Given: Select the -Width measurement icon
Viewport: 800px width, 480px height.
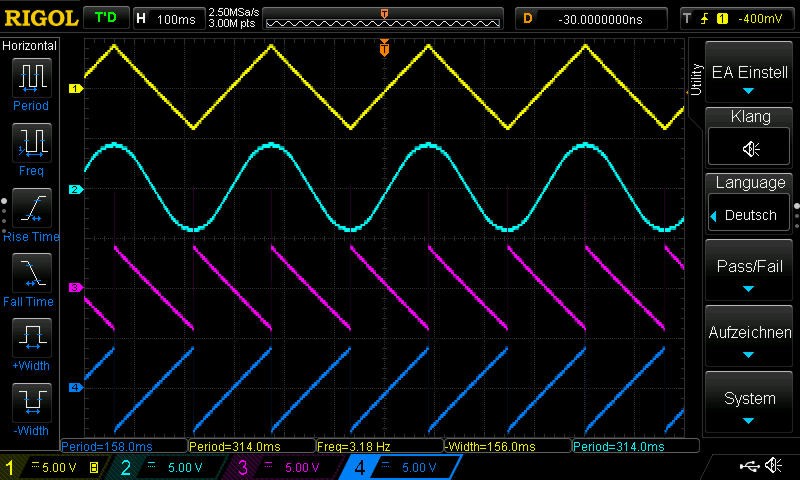Looking at the screenshot, I should (31, 402).
